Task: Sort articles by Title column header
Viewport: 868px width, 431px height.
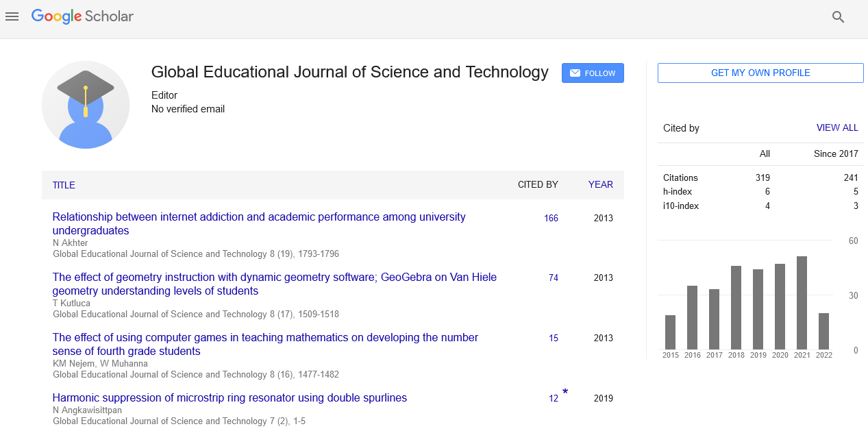Action: click(x=64, y=185)
